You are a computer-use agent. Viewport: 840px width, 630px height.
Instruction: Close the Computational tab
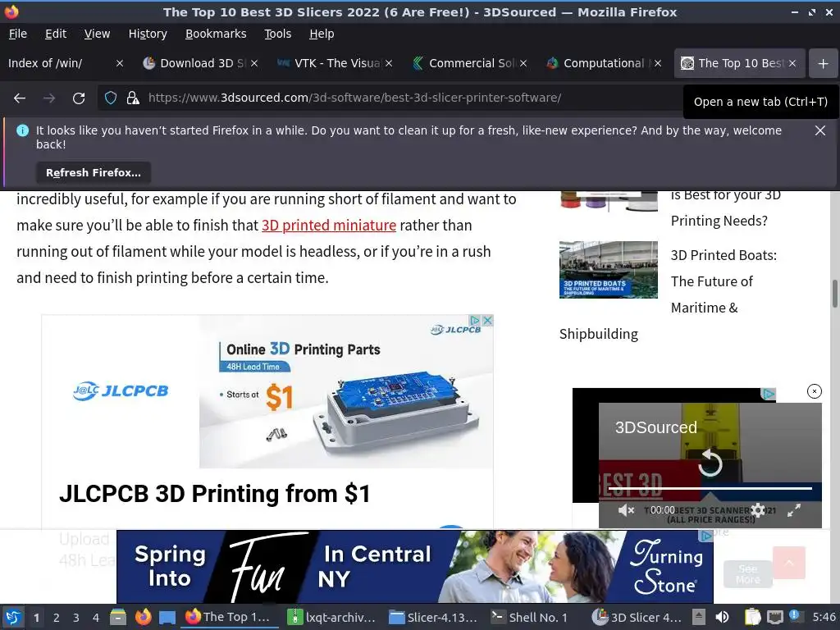point(658,63)
